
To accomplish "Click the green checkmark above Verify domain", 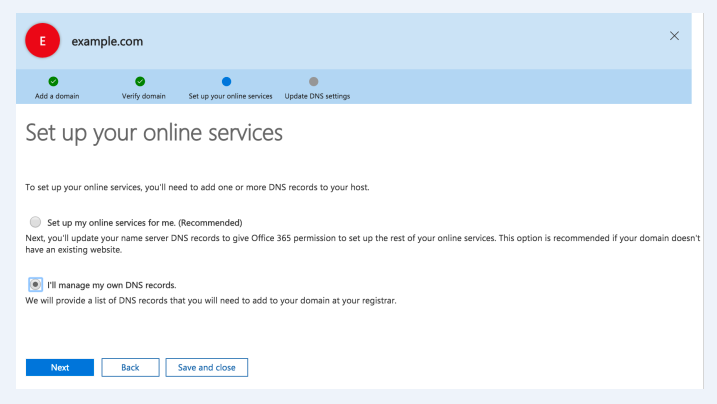I will point(140,81).
